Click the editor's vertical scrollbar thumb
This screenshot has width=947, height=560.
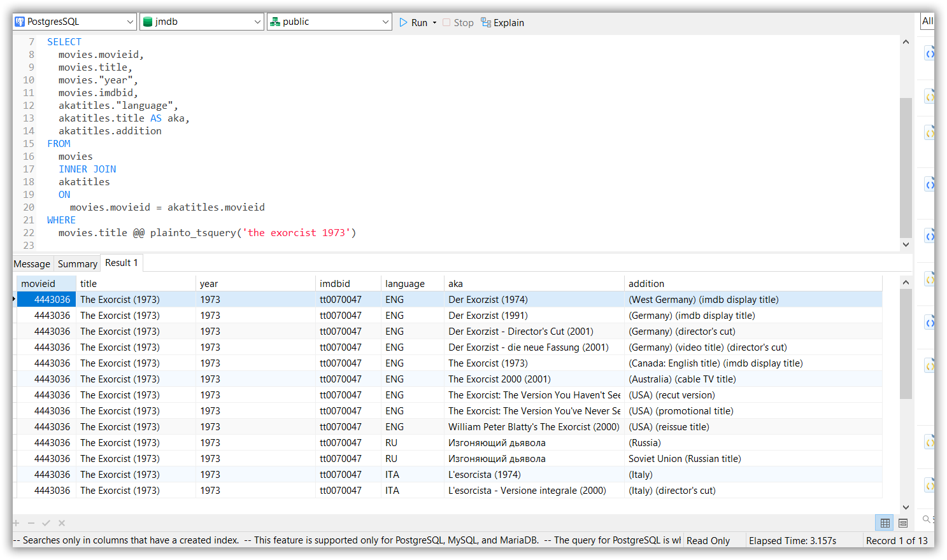[906, 167]
